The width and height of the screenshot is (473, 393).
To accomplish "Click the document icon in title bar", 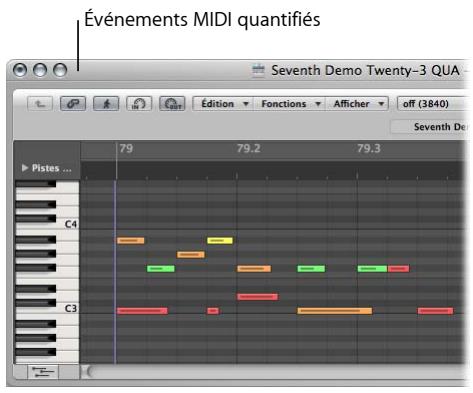I will (258, 70).
